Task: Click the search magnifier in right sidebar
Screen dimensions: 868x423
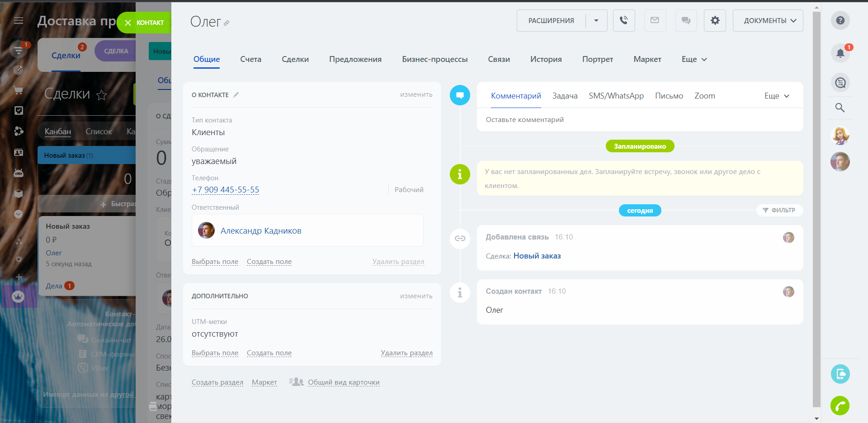Action: click(840, 108)
